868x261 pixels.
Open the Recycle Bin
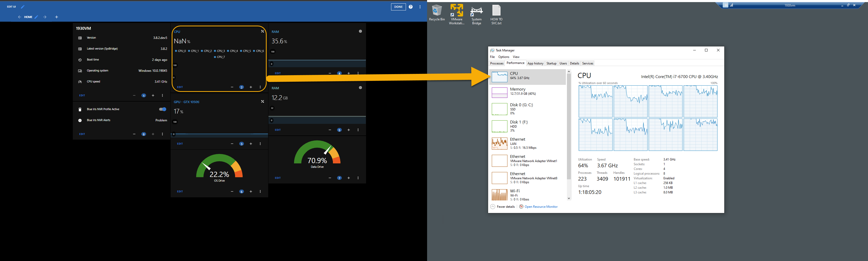click(x=437, y=10)
